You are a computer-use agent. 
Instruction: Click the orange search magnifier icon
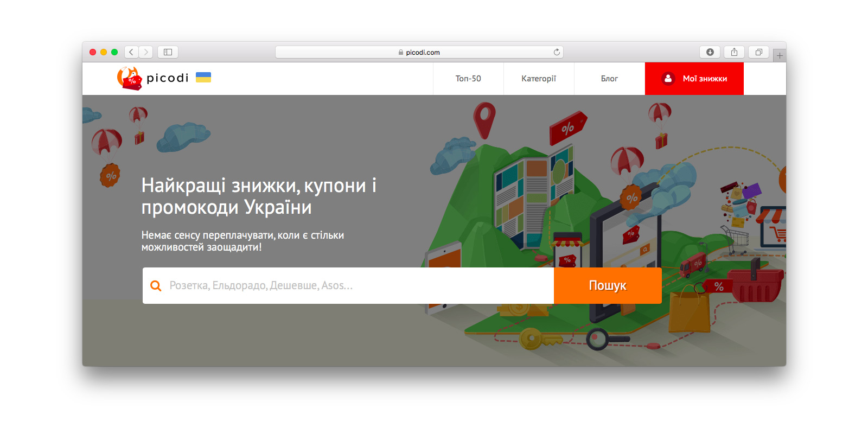(x=156, y=286)
